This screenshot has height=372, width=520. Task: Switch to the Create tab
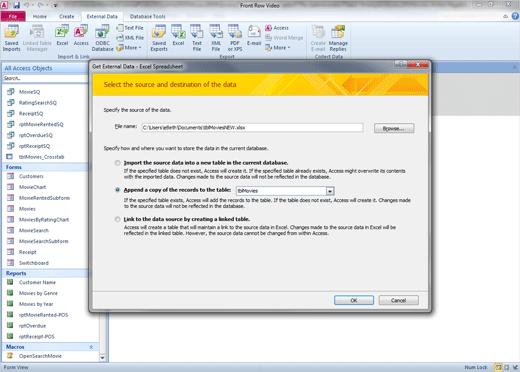(x=67, y=16)
